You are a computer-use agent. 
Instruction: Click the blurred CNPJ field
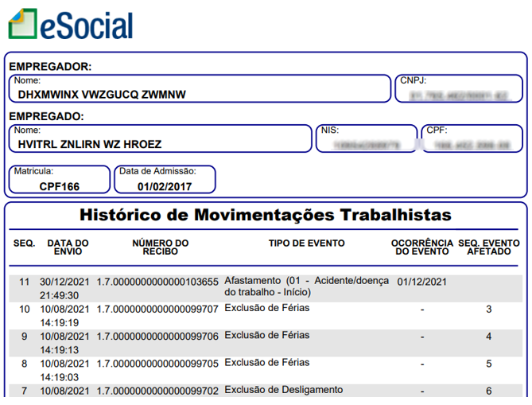[459, 88]
